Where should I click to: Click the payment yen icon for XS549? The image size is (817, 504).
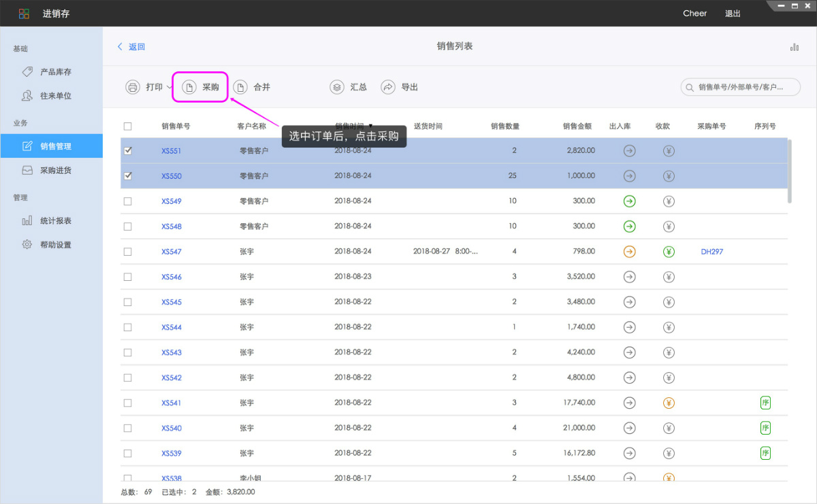click(669, 201)
